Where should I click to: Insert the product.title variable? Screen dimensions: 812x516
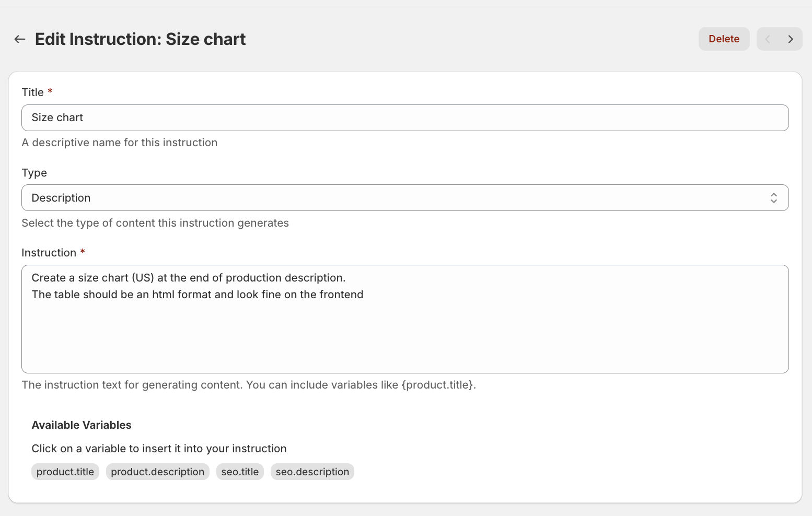tap(65, 472)
